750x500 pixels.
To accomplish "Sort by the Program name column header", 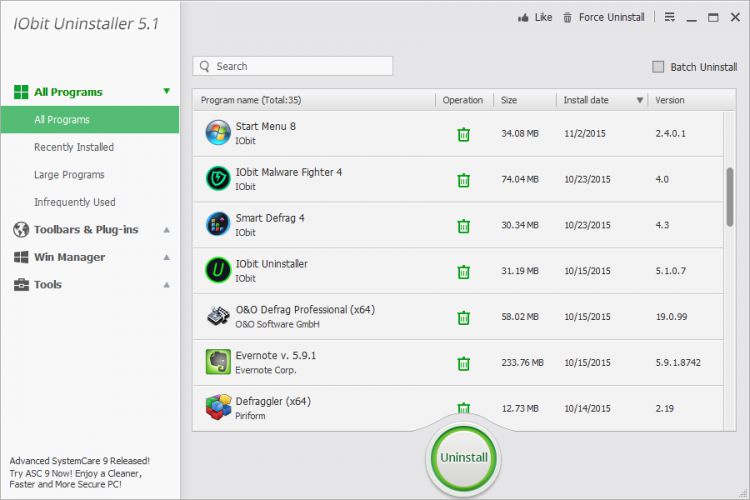I will click(251, 100).
